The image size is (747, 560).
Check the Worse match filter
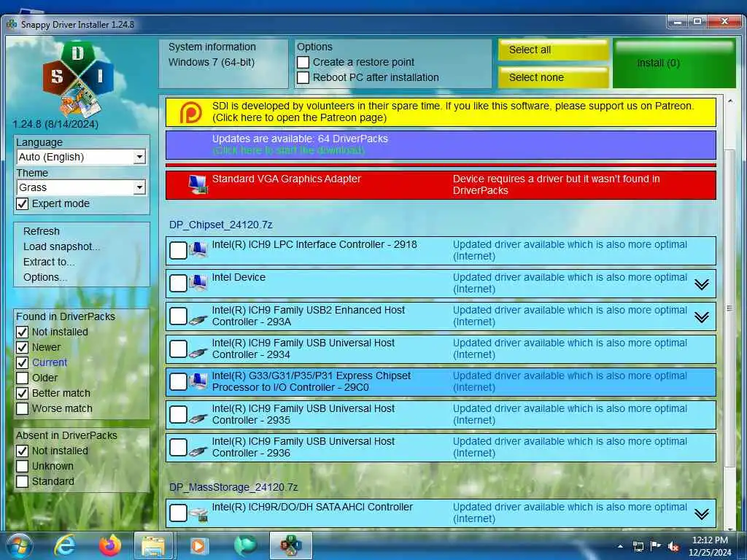22,408
